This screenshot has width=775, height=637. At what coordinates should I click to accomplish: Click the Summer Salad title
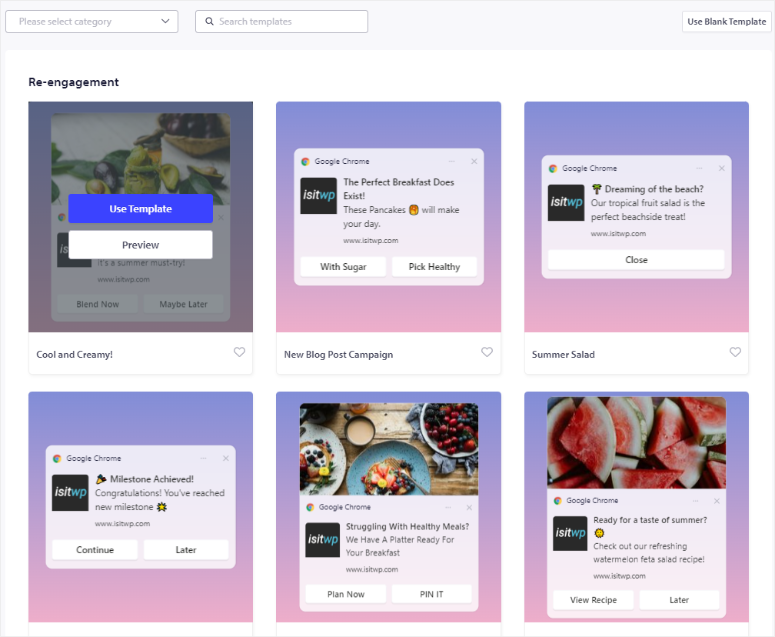(x=563, y=354)
